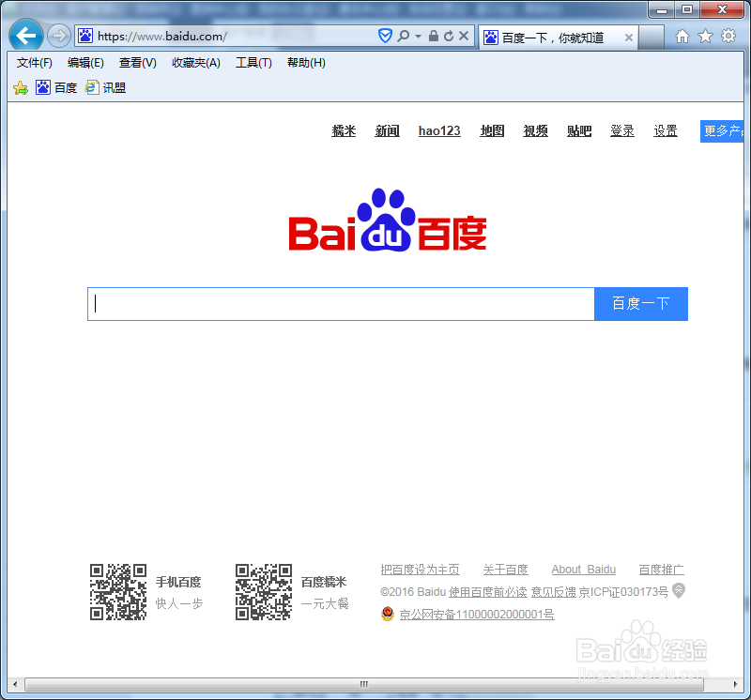Click the 百度一下 search button
This screenshot has width=751, height=700.
(641, 304)
